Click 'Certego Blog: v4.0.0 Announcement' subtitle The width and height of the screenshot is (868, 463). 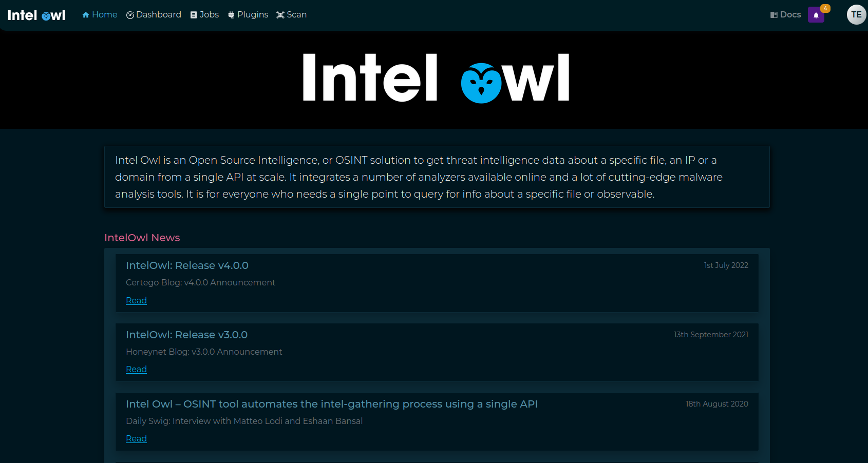200,282
